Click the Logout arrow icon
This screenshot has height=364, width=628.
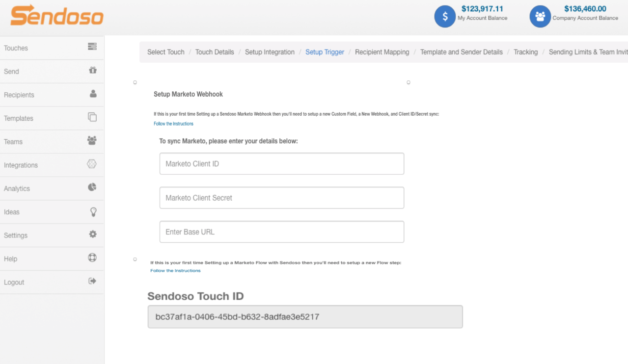pyautogui.click(x=92, y=281)
